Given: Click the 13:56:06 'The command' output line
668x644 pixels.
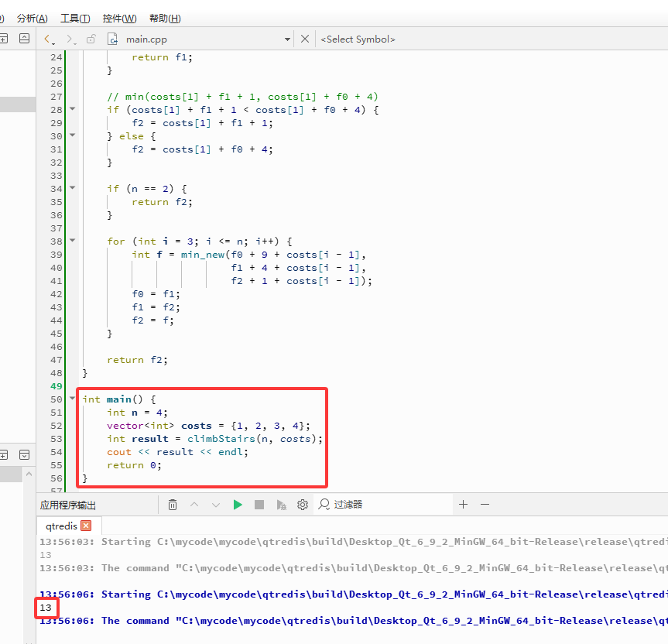Looking at the screenshot, I should click(354, 621).
